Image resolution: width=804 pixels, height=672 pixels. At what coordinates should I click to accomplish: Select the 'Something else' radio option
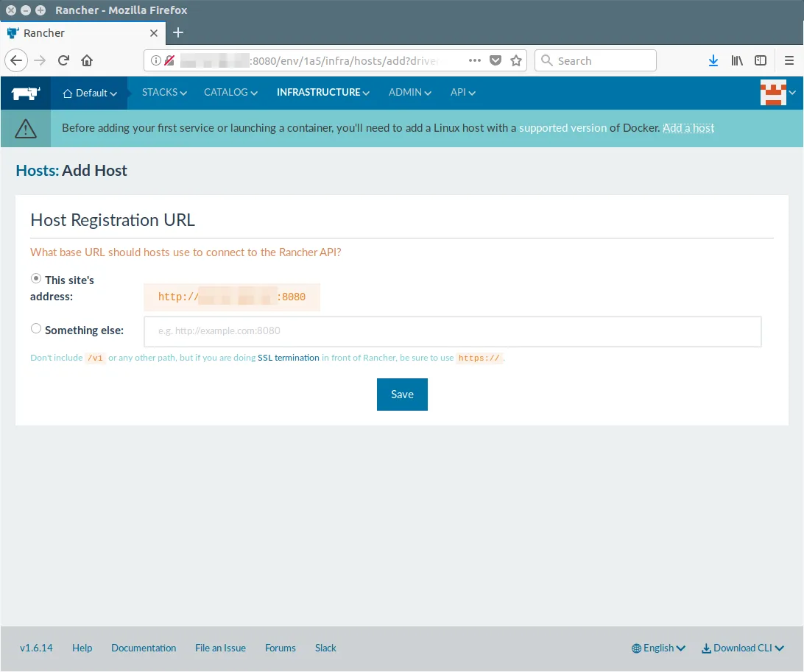coord(36,329)
